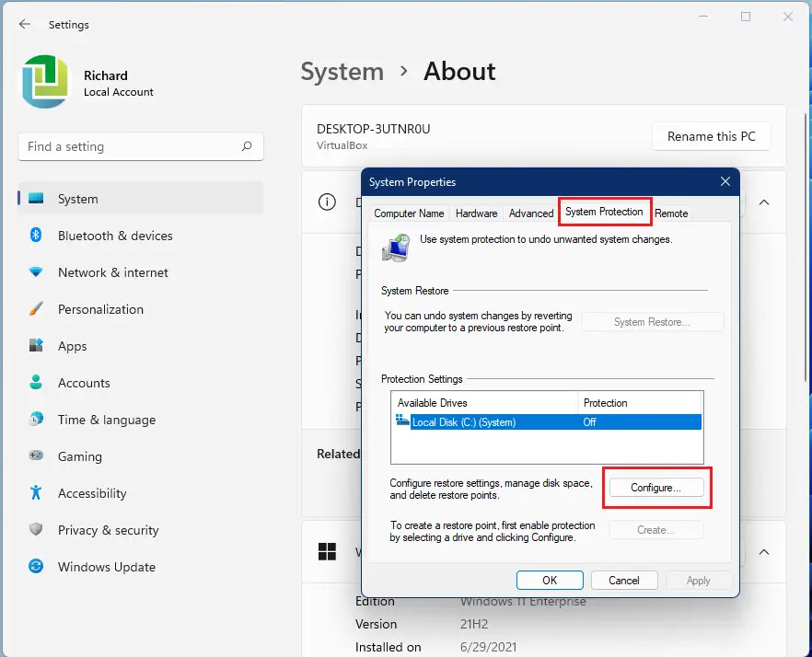Screen dimensions: 812x657
Task: Click the Privacy & security shield icon
Action: [36, 529]
